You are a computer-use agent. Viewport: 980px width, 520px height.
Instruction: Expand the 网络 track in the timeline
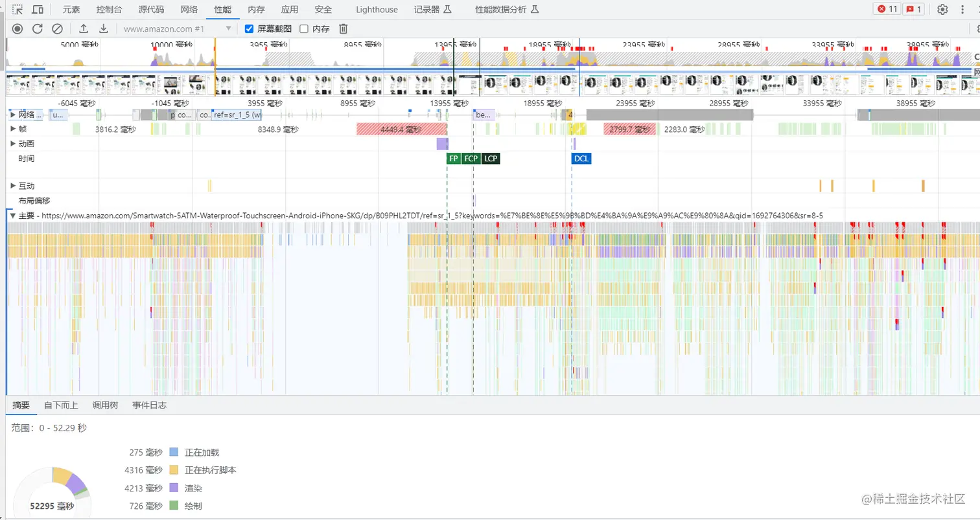[x=12, y=115]
